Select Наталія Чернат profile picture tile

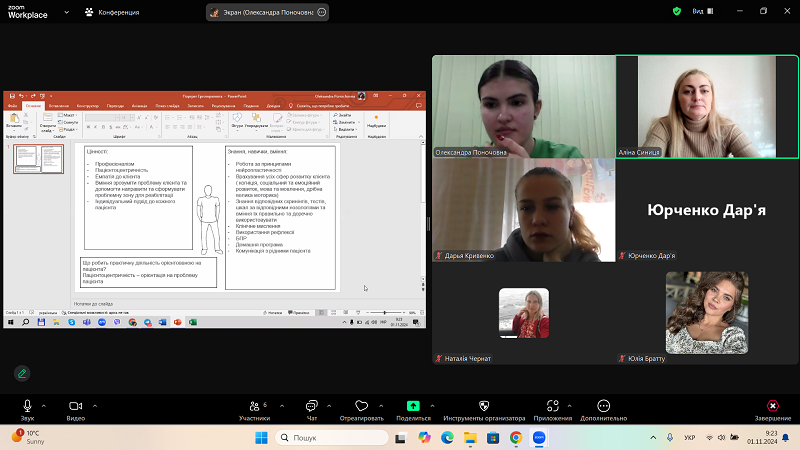524,313
